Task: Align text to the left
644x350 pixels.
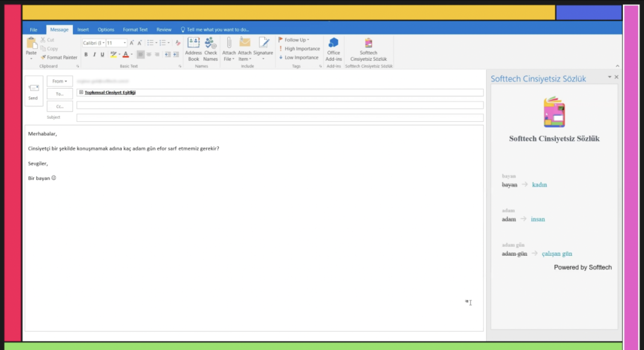Action: click(140, 54)
